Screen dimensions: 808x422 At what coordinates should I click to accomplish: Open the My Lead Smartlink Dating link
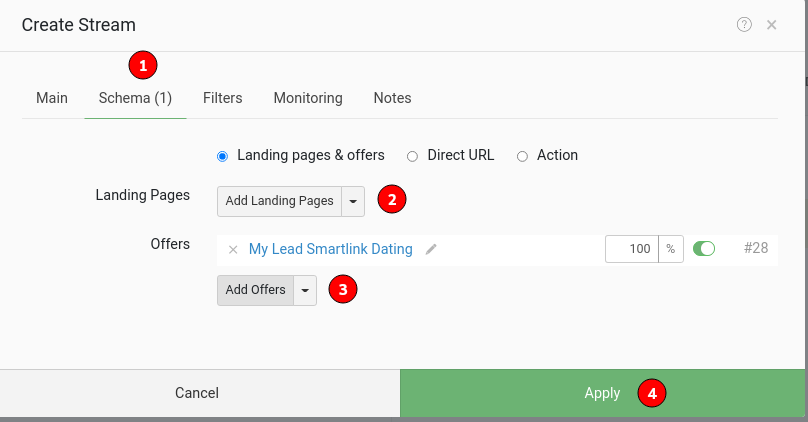point(330,249)
